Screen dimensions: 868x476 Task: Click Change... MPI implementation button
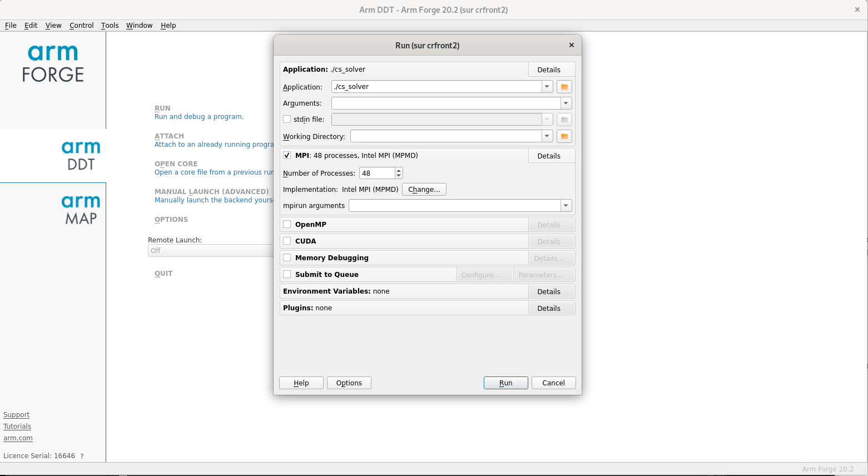coord(424,190)
